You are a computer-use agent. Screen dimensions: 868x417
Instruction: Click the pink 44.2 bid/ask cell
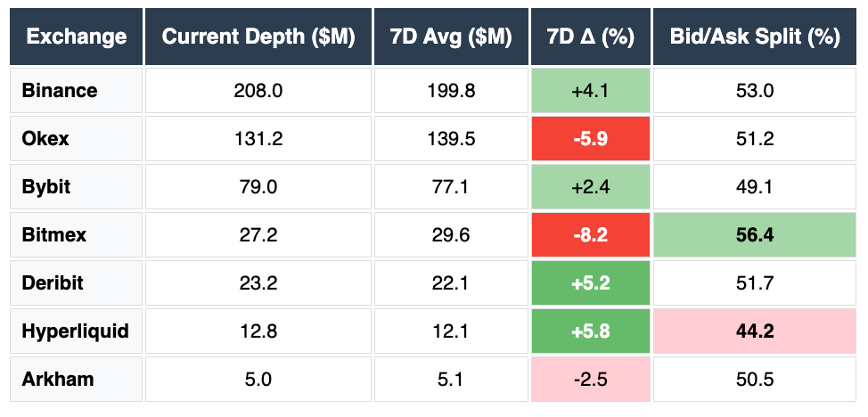(x=755, y=331)
